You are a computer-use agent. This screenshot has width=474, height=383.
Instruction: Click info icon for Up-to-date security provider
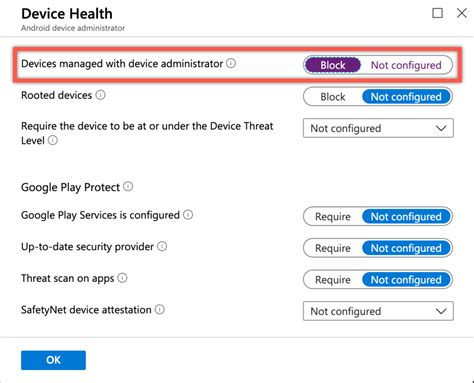[162, 246]
